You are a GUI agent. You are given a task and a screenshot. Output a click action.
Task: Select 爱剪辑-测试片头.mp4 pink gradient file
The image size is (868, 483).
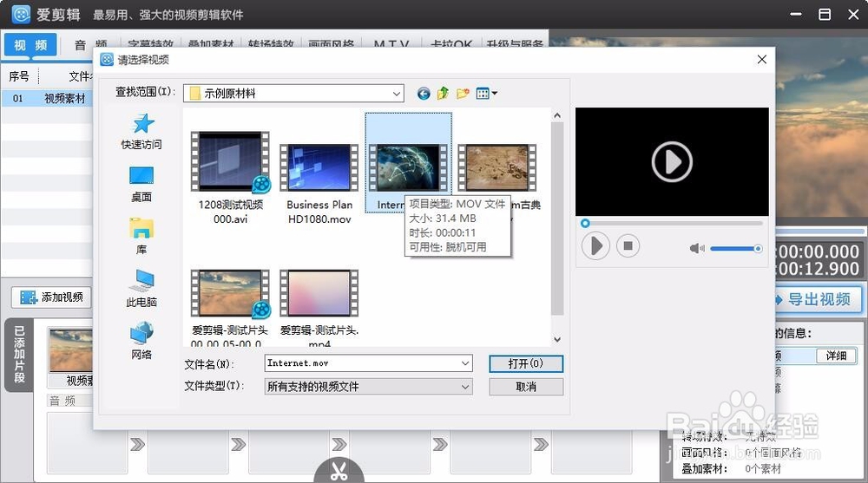click(x=319, y=308)
